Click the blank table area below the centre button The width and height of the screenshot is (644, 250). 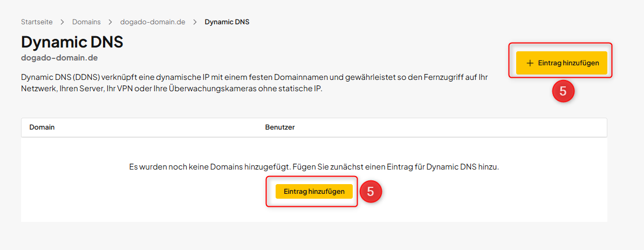click(314, 212)
